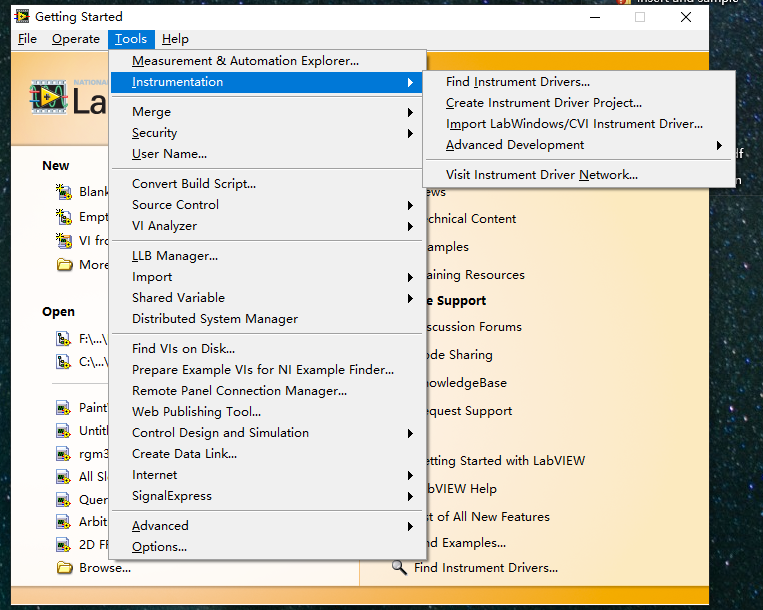This screenshot has width=763, height=610.
Task: Expand the VI Analyzer submenu arrow
Action: [410, 226]
